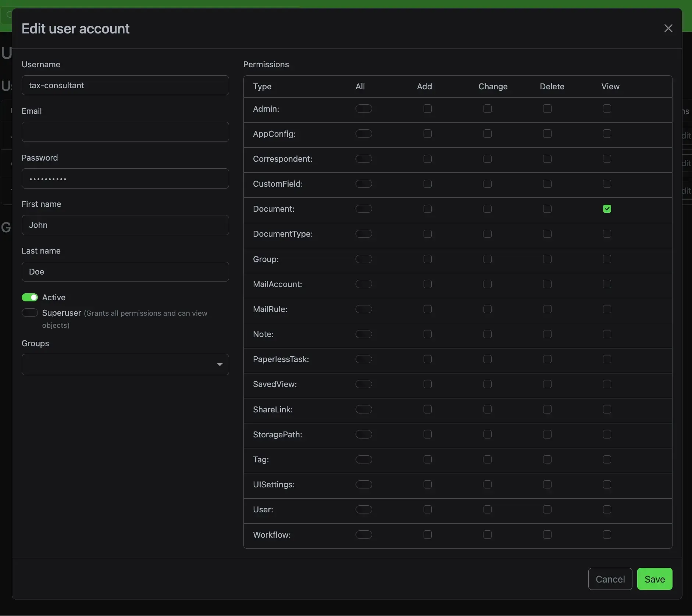Check View permission for Tag
The width and height of the screenshot is (692, 616).
coord(607,459)
